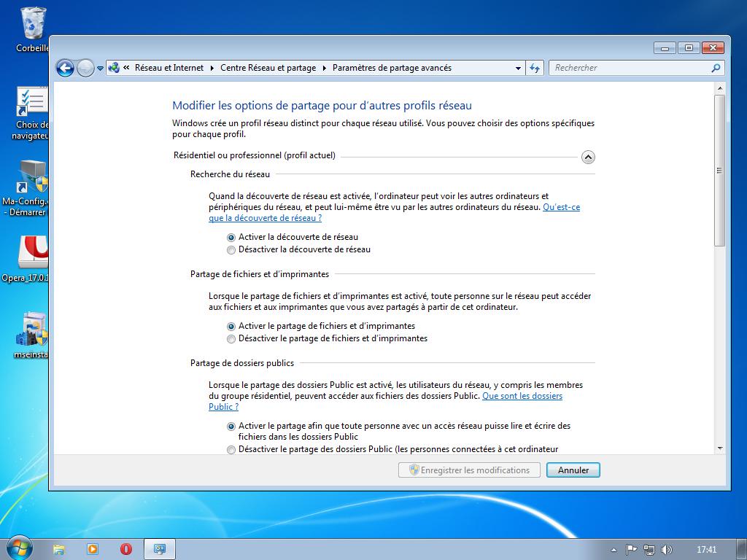
Task: Open the address bar history dropdown
Action: point(518,68)
